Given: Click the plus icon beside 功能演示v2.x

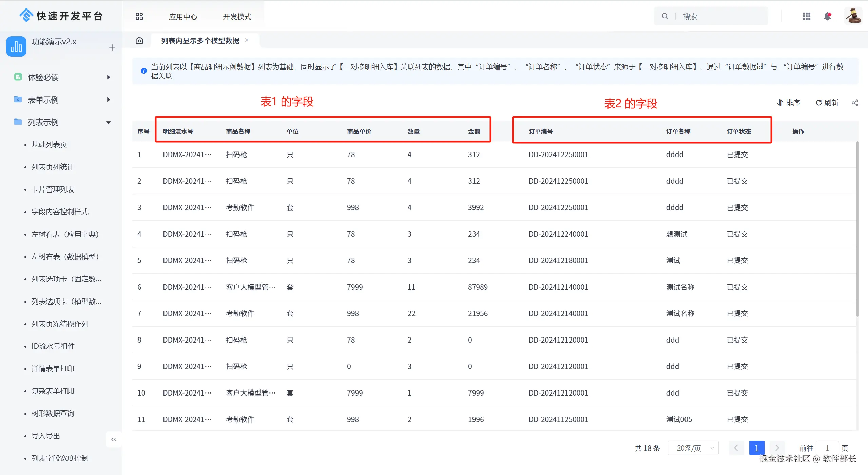Looking at the screenshot, I should pyautogui.click(x=112, y=48).
